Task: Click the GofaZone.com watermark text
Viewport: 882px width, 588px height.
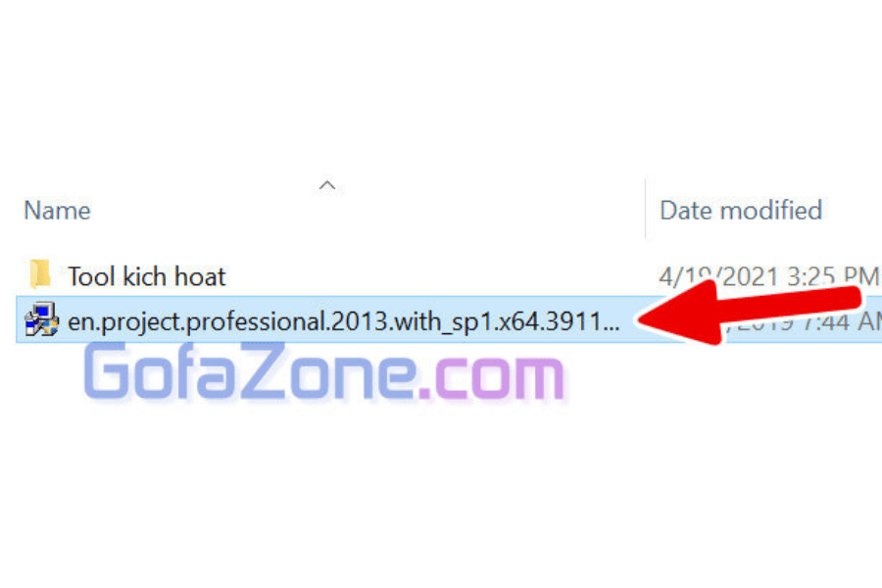Action: point(324,370)
